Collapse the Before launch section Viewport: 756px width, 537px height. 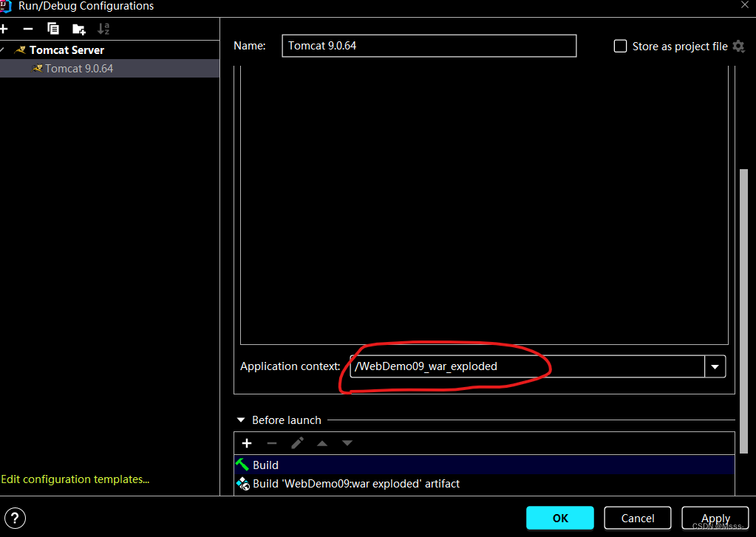tap(241, 420)
